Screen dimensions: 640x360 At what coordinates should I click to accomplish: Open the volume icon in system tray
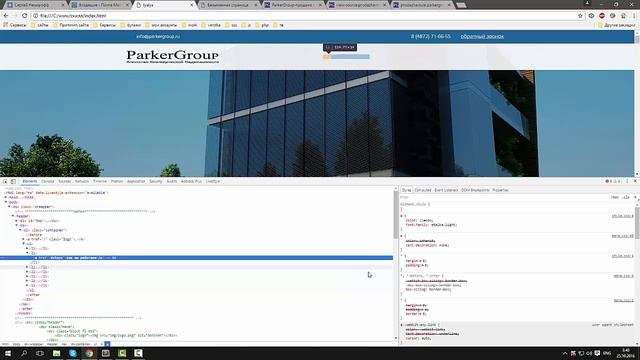tap(589, 353)
